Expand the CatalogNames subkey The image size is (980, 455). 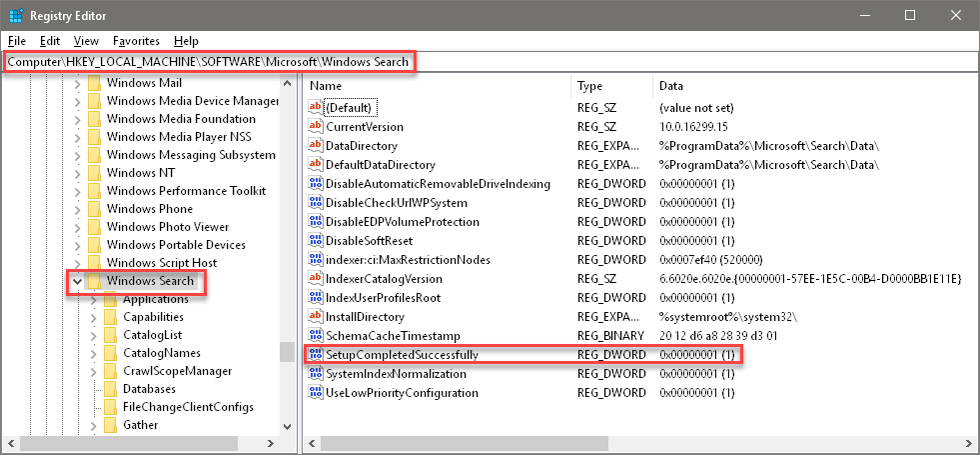(94, 354)
